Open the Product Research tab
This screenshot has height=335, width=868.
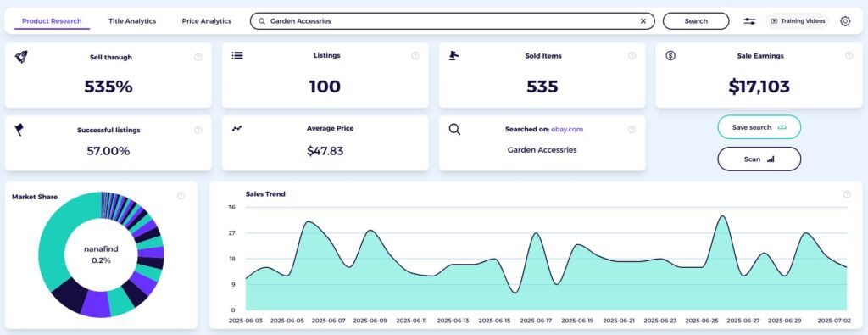pyautogui.click(x=52, y=21)
